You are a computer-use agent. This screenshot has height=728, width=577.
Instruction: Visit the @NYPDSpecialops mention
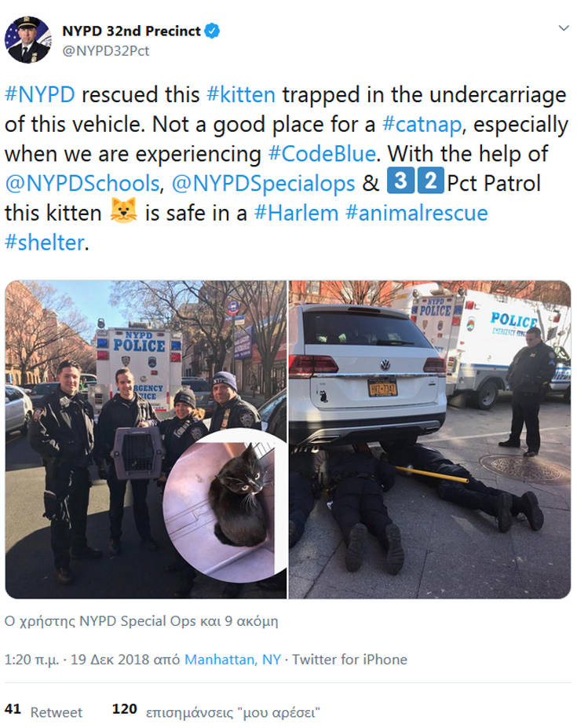pyautogui.click(x=263, y=184)
